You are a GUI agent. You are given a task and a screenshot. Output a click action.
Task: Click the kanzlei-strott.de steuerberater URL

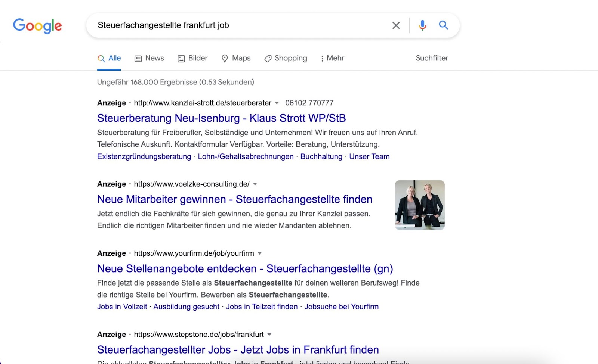203,103
